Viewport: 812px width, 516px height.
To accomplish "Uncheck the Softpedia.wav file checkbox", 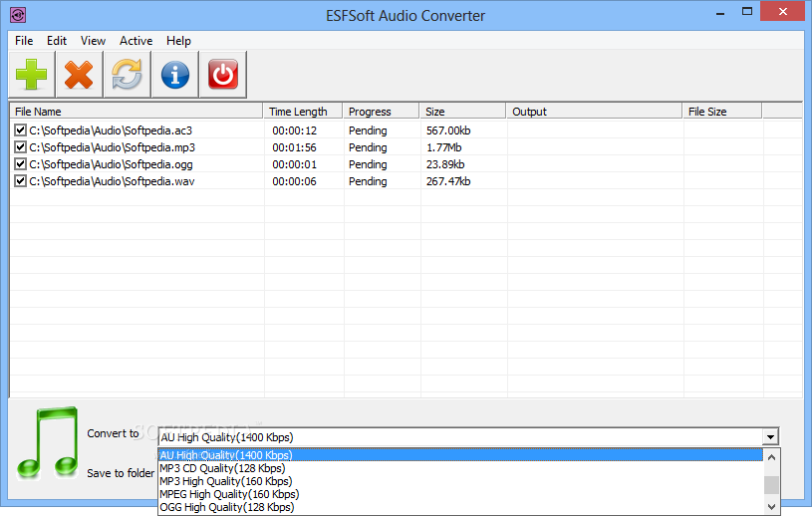I will point(20,181).
